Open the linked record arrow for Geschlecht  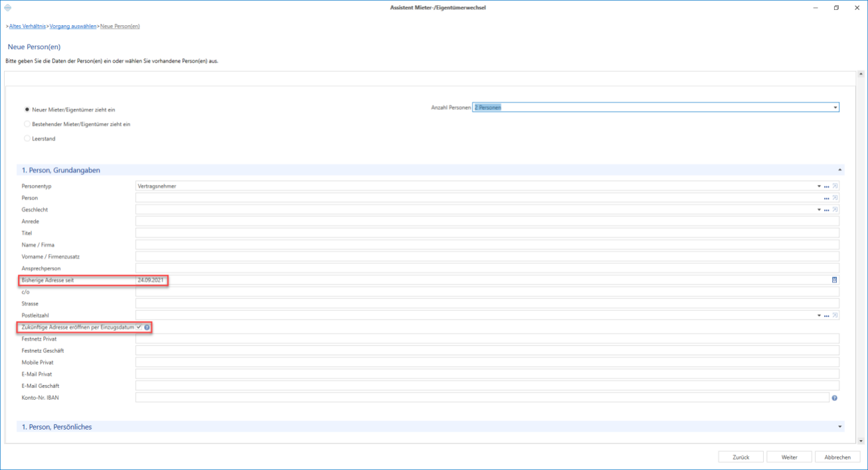coord(835,210)
